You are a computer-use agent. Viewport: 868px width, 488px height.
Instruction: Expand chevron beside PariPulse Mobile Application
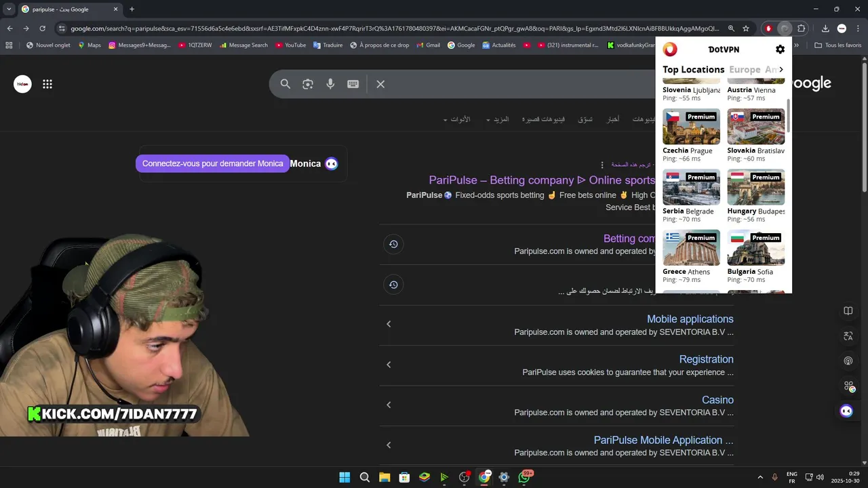pos(389,445)
